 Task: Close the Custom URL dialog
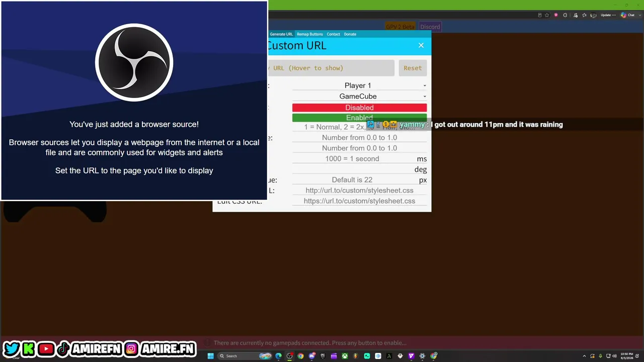(x=421, y=45)
